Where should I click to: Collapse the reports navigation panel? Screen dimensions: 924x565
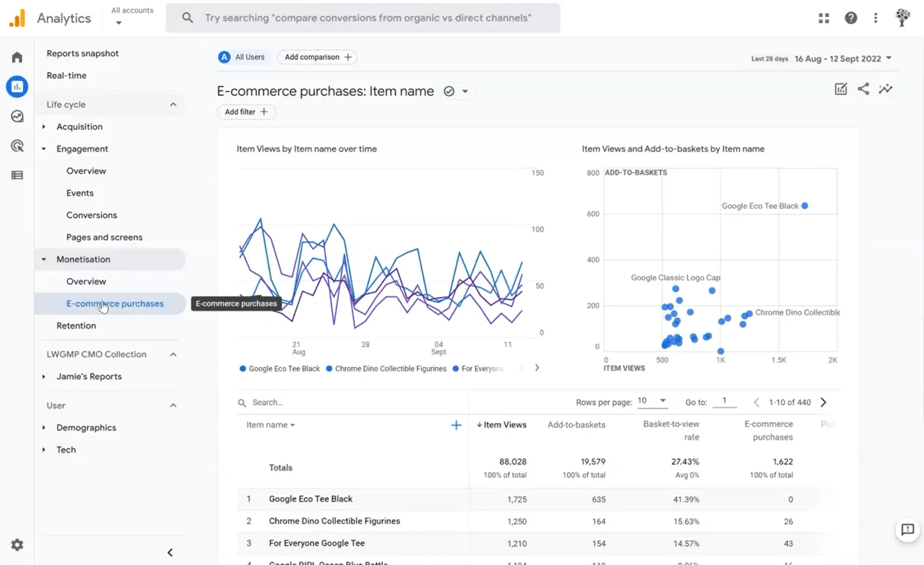click(170, 552)
